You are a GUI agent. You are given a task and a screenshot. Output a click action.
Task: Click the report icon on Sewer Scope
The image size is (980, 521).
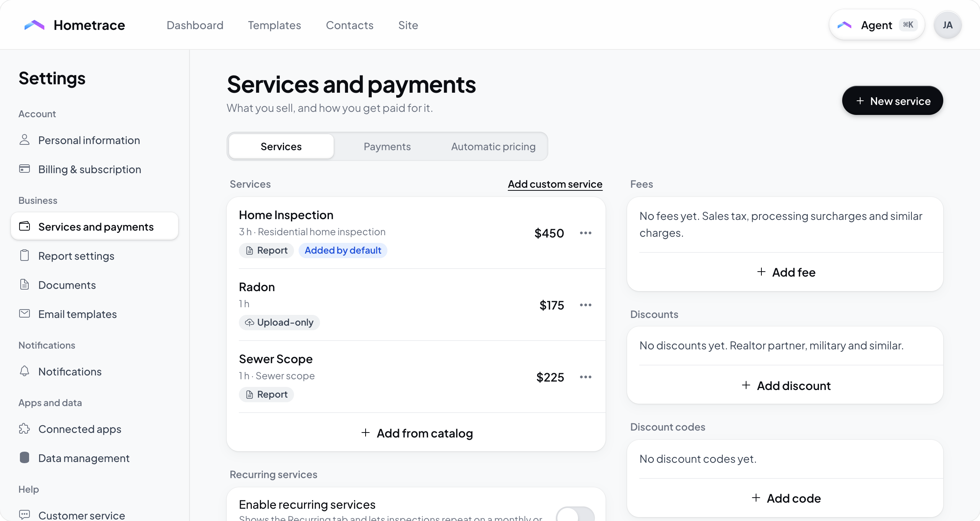250,395
